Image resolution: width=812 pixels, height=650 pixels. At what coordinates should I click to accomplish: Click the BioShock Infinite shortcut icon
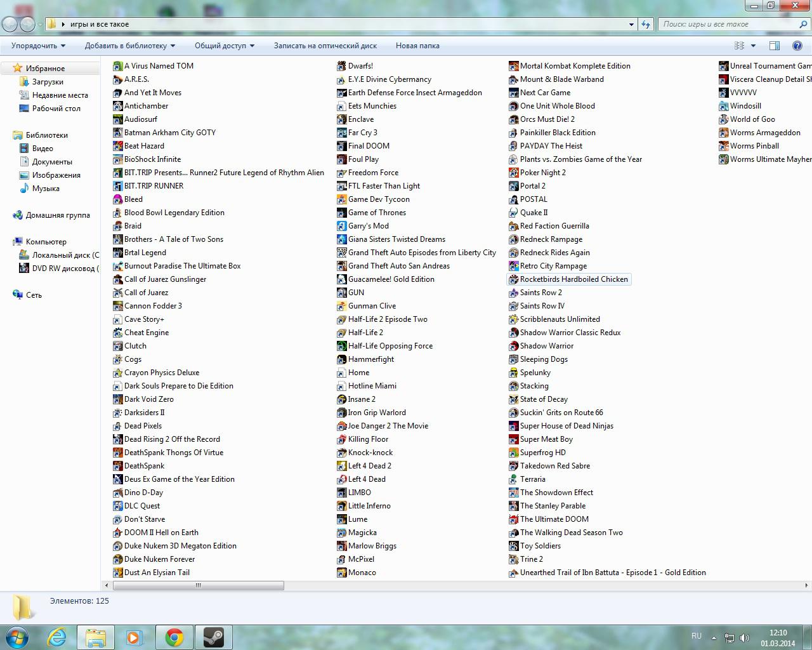tap(118, 159)
